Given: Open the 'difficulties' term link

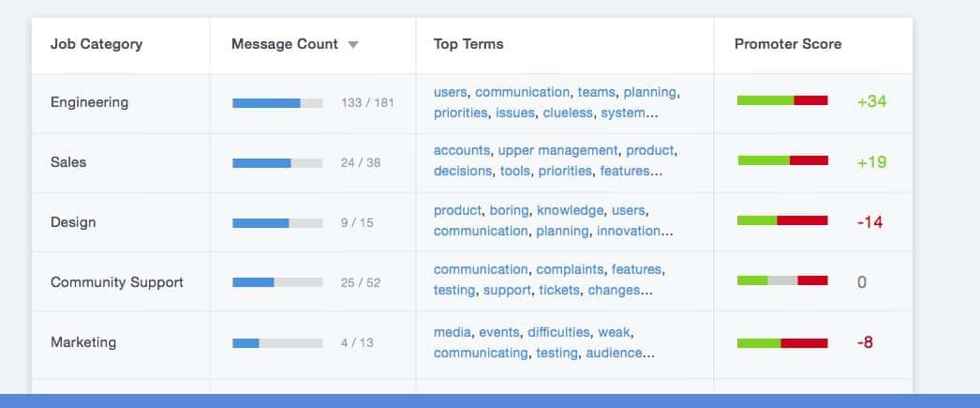Looking at the screenshot, I should pos(558,332).
